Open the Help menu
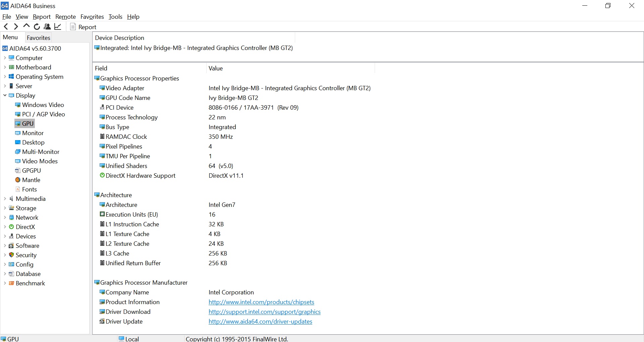Screen dimensions: 644x342 click(x=133, y=17)
